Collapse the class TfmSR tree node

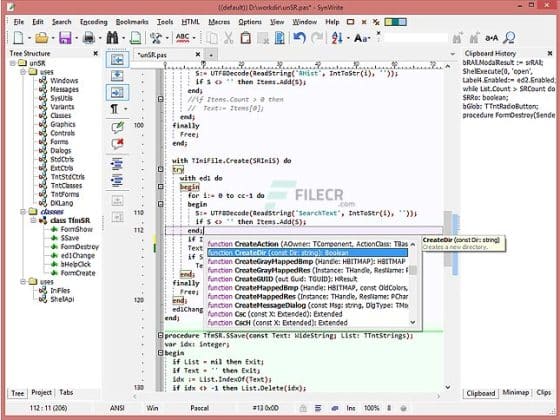34,220
